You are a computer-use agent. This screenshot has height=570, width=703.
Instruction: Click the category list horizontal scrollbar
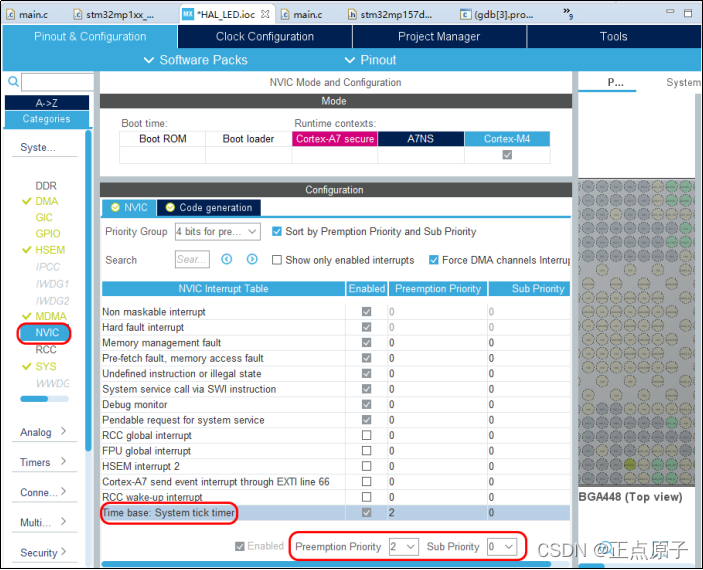(x=44, y=399)
